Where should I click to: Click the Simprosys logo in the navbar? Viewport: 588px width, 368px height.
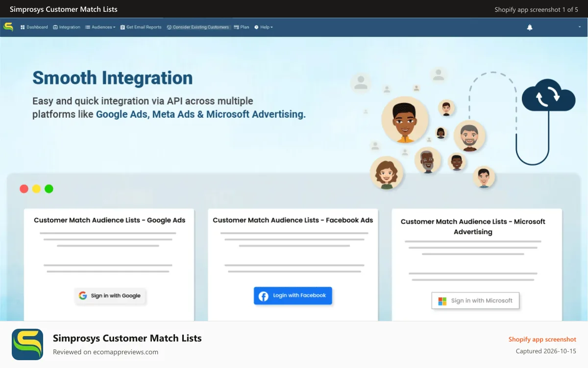[x=8, y=27]
